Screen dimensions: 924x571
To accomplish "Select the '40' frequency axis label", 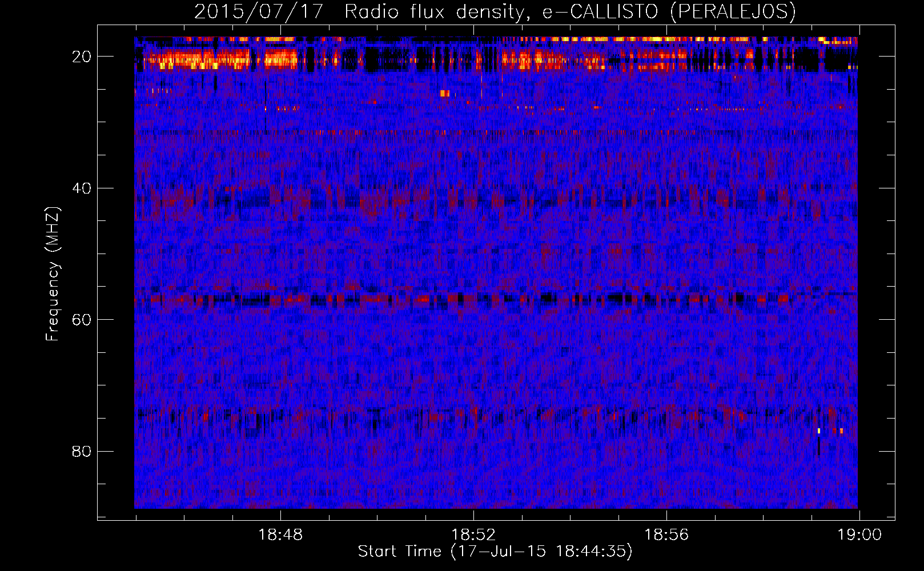I will pyautogui.click(x=82, y=188).
